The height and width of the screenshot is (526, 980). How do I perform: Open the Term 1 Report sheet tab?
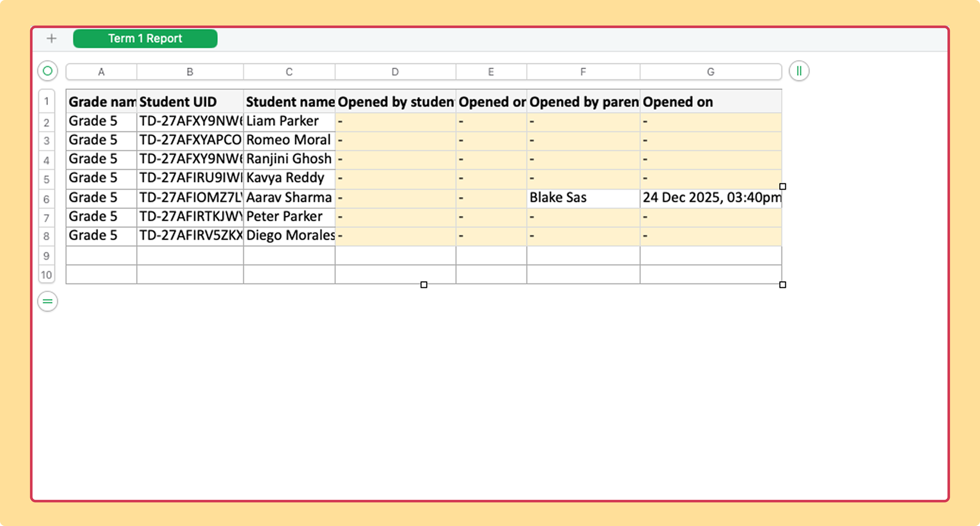click(x=145, y=38)
